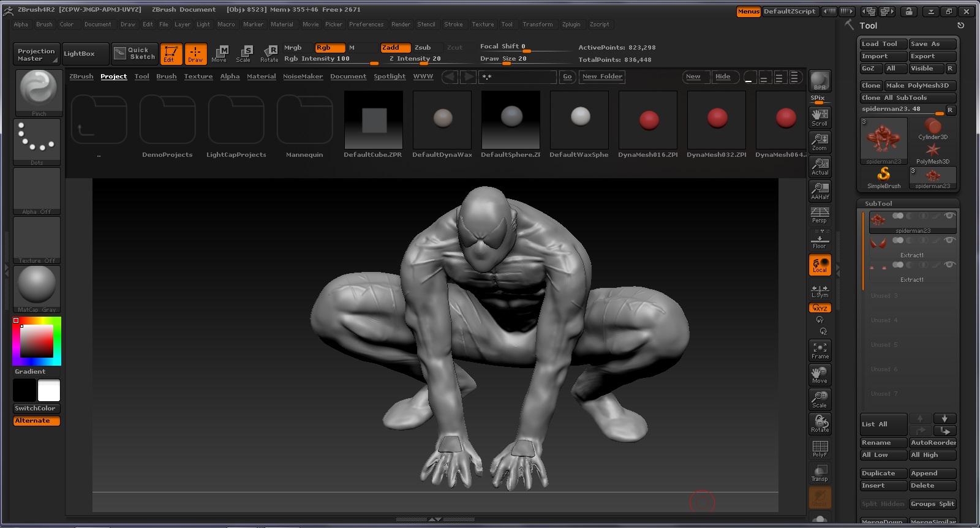The image size is (980, 528).
Task: Click the hand Move icon below Frame
Action: pyautogui.click(x=820, y=375)
